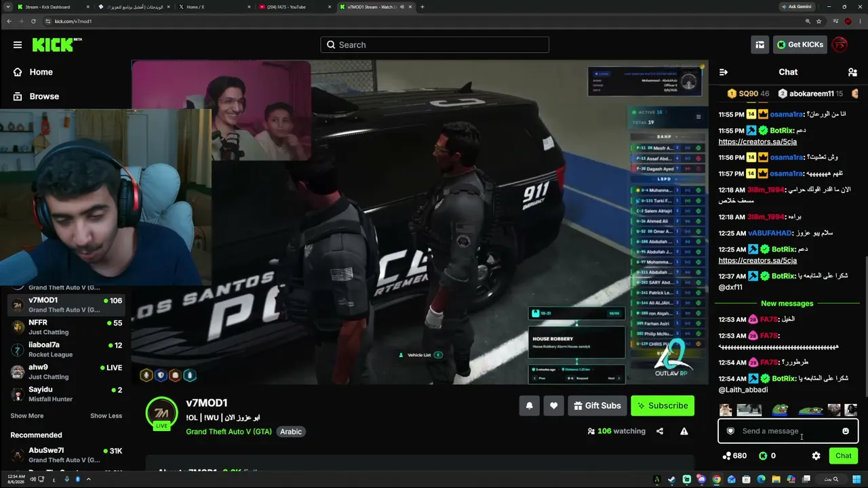
Task: Send message with the Chat button
Action: (844, 456)
